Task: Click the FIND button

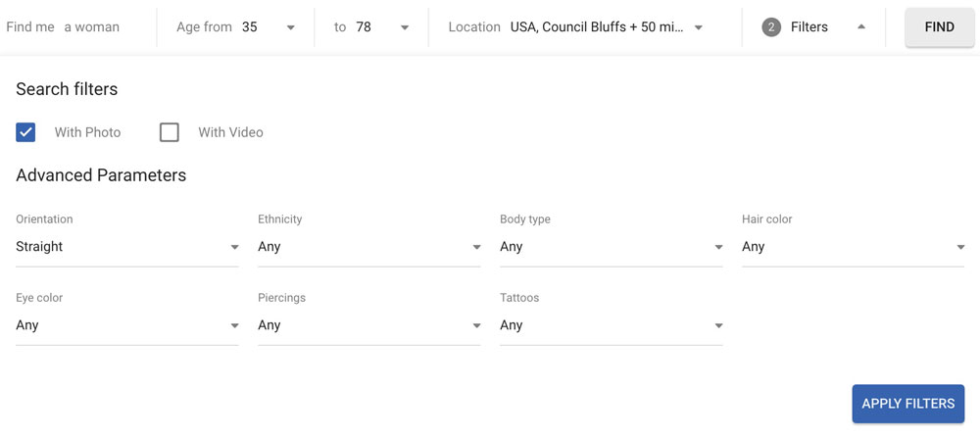Action: pyautogui.click(x=940, y=26)
